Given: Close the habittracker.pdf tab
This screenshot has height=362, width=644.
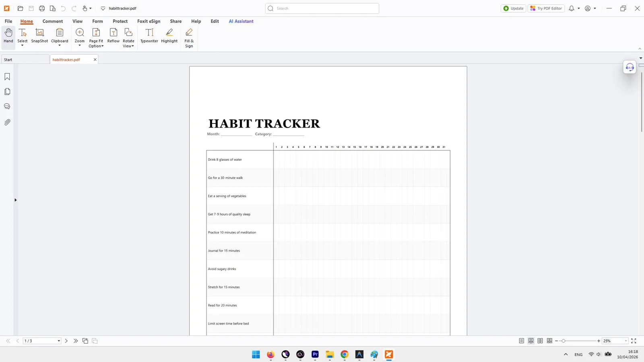Looking at the screenshot, I should coord(95,60).
